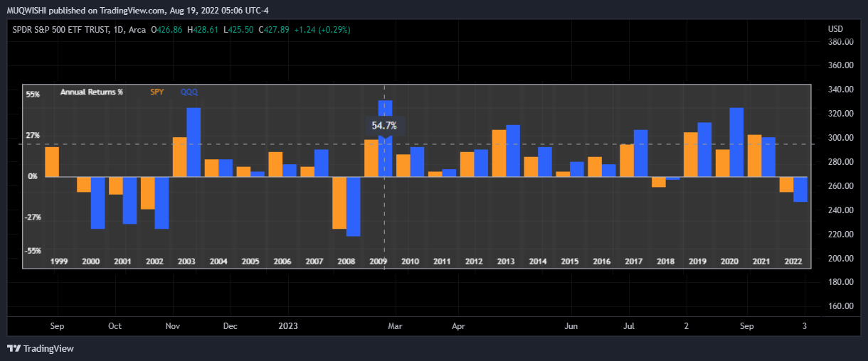Screen dimensions: 868x361
Task: Click the 2017 year label
Action: point(634,262)
